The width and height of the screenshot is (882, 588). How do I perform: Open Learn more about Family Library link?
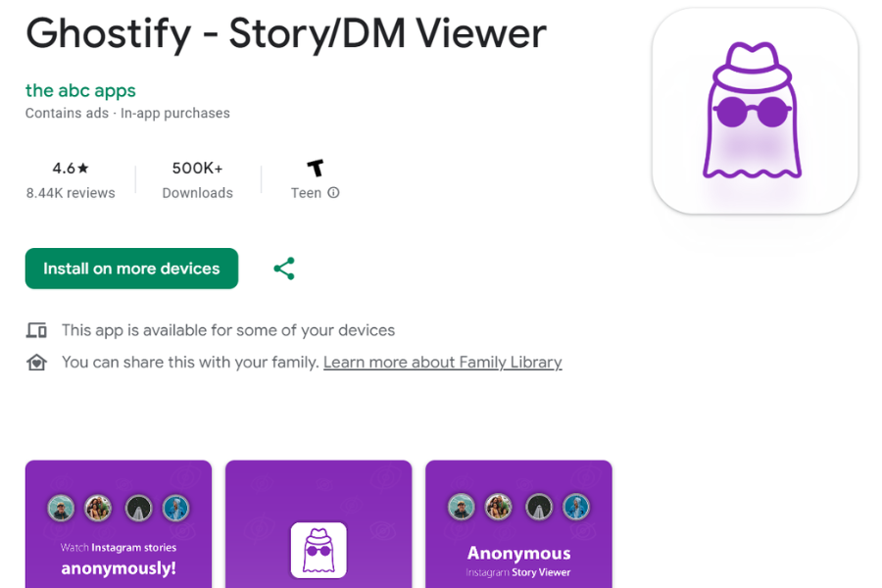pos(443,362)
